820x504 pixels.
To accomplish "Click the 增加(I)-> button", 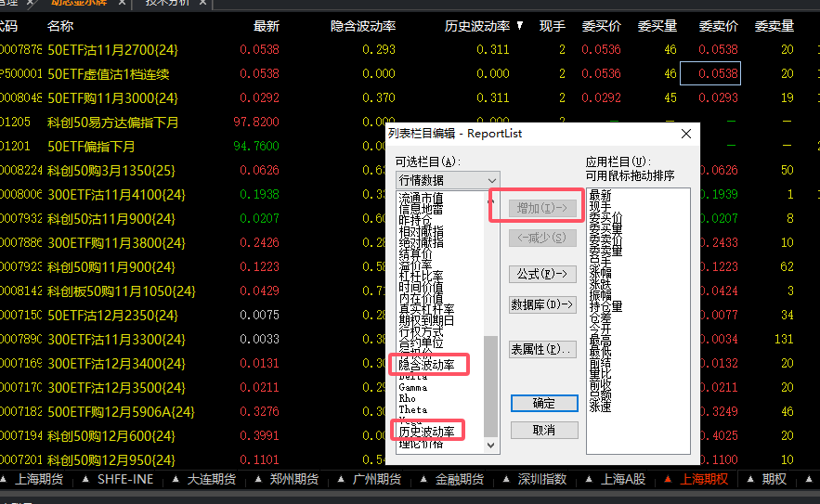I will [542, 208].
